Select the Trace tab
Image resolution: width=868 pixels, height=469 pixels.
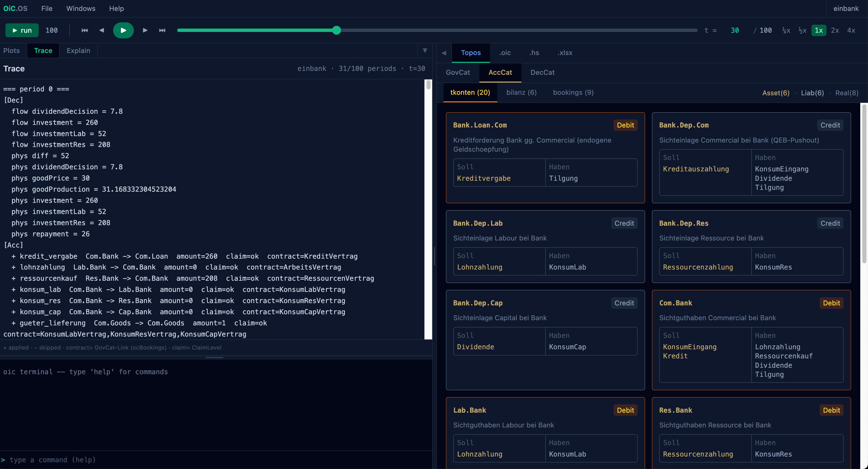[43, 51]
